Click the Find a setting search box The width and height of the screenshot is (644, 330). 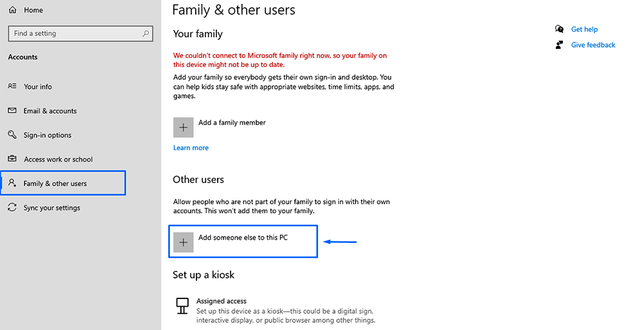pos(74,34)
